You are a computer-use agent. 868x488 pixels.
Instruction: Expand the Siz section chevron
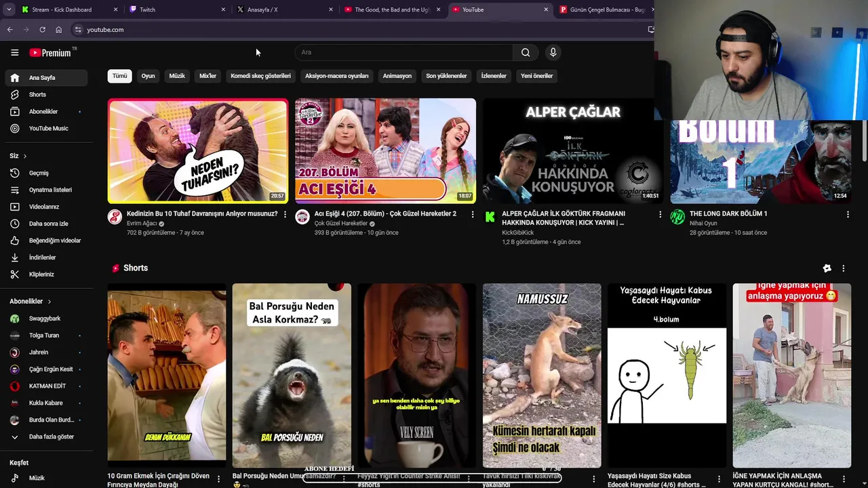25,156
